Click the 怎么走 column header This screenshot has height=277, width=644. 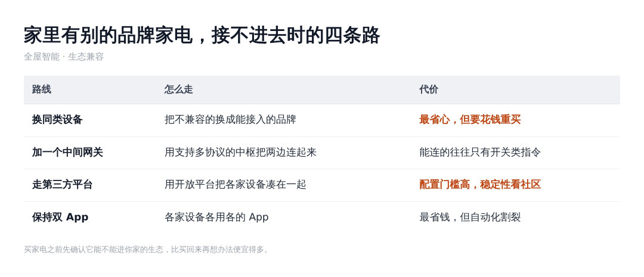point(179,89)
